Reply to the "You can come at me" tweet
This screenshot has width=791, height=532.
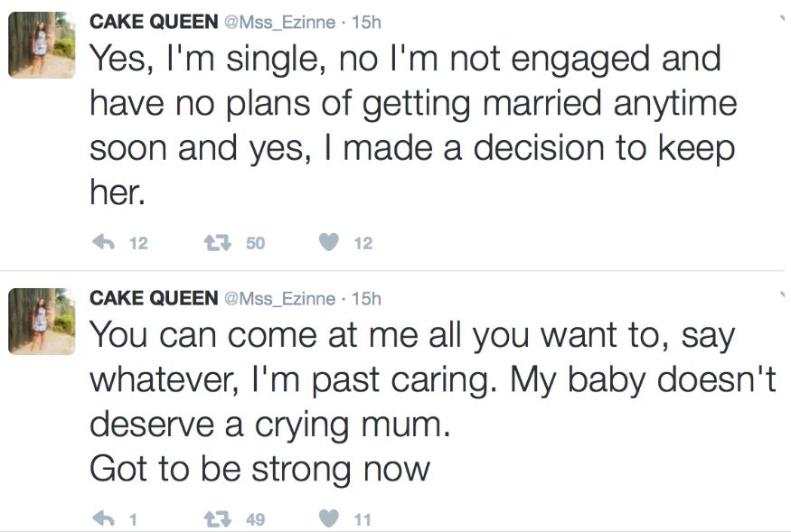coord(103,519)
